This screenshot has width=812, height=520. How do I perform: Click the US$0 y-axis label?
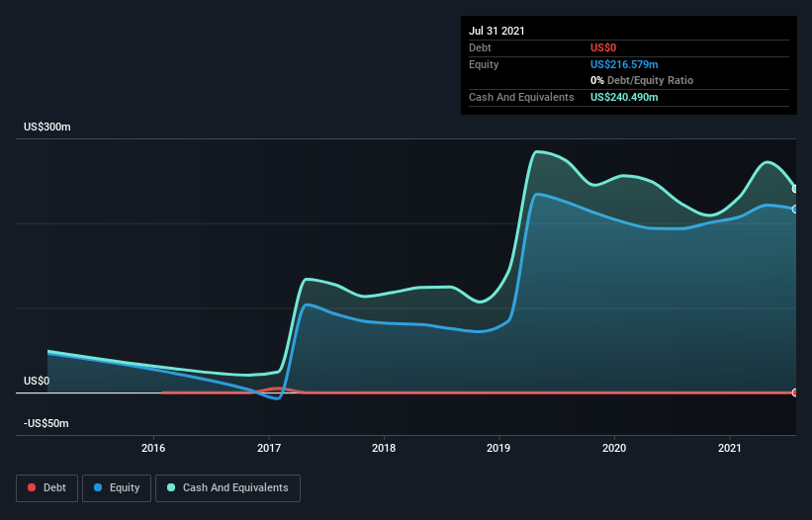[37, 381]
